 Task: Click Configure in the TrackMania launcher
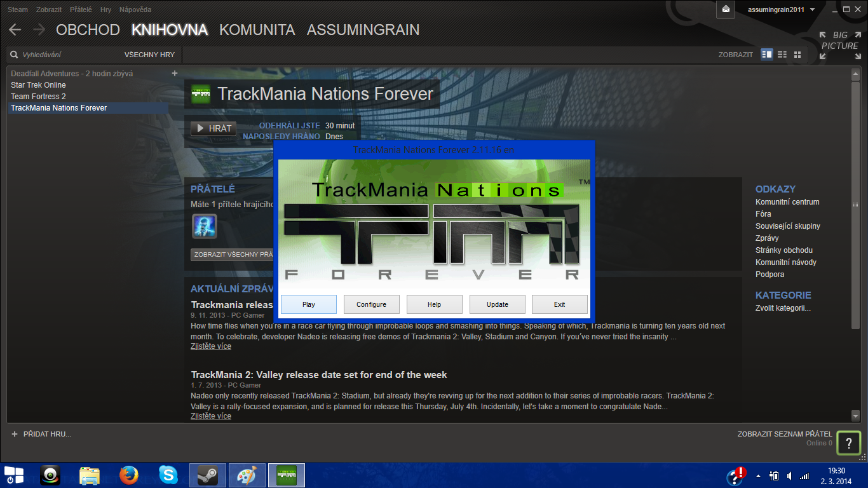pyautogui.click(x=372, y=304)
